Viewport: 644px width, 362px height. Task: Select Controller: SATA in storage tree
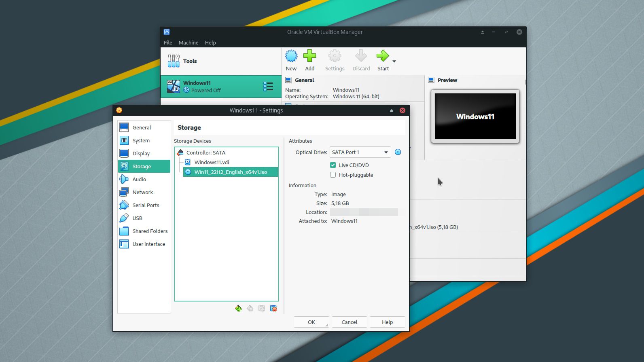[x=206, y=152]
